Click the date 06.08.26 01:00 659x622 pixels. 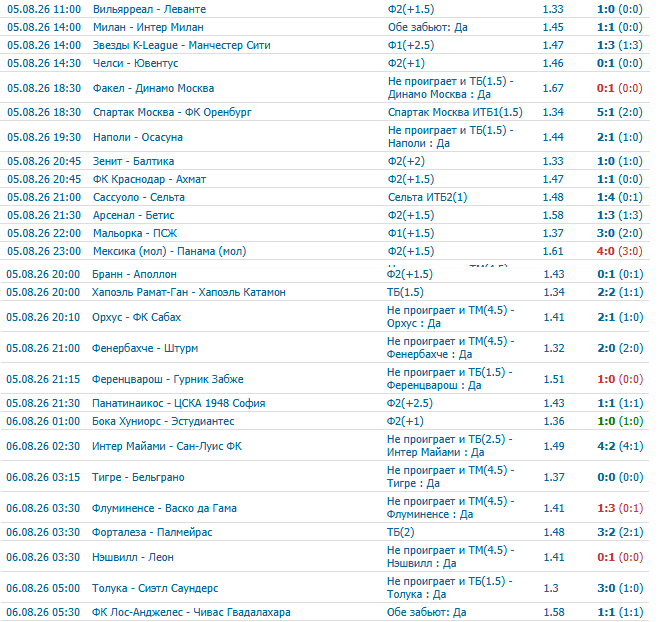tap(43, 422)
